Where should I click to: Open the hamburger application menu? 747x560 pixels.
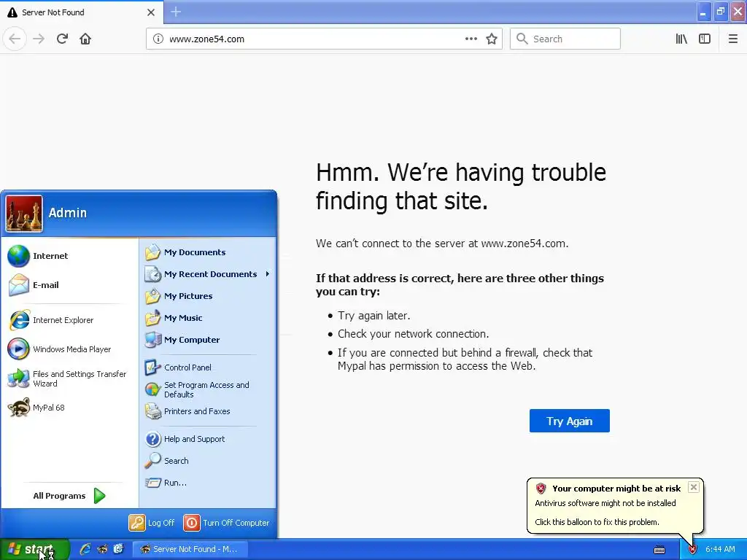point(732,39)
